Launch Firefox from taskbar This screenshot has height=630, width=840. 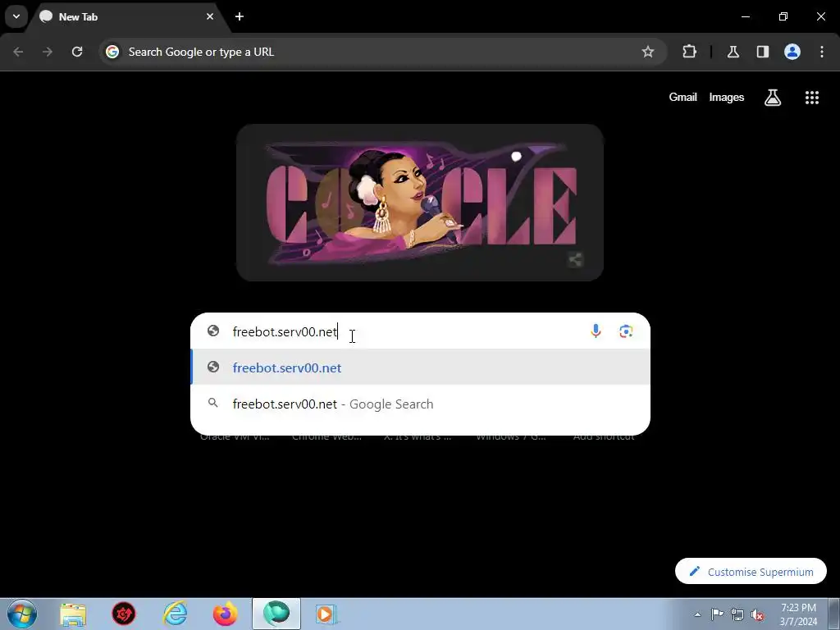pos(225,614)
